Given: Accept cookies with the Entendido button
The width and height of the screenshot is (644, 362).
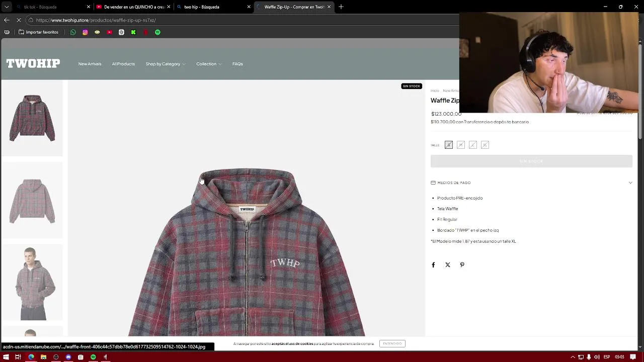Looking at the screenshot, I should (x=392, y=343).
